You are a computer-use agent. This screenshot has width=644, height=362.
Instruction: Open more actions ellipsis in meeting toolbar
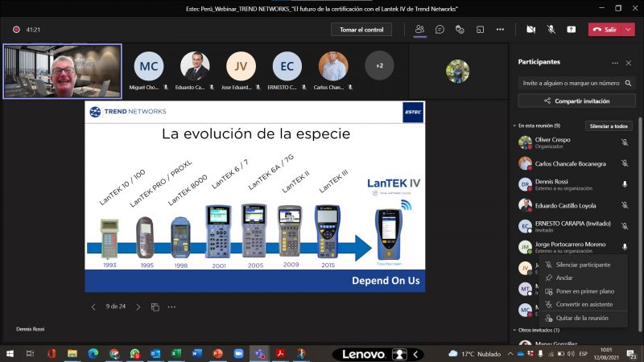[x=500, y=29]
